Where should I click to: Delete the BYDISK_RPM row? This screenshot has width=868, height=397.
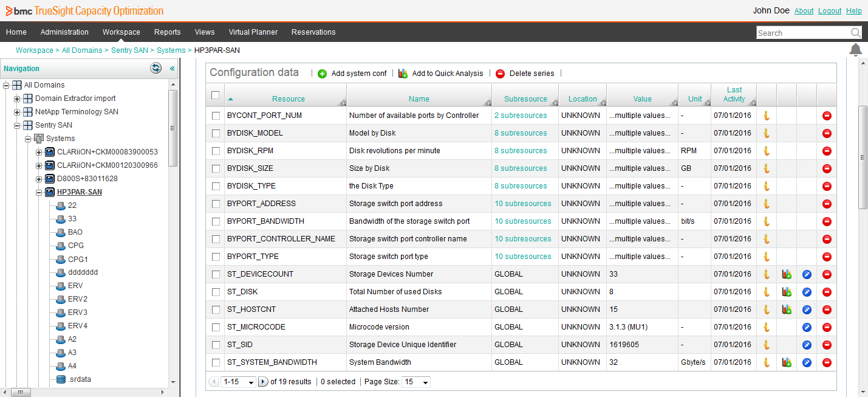click(x=827, y=151)
